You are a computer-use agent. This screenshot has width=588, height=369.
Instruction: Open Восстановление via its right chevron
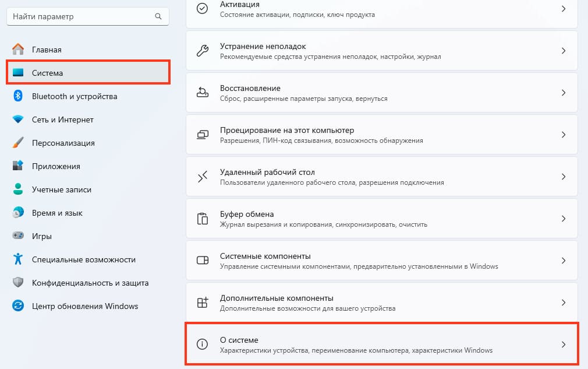click(563, 93)
